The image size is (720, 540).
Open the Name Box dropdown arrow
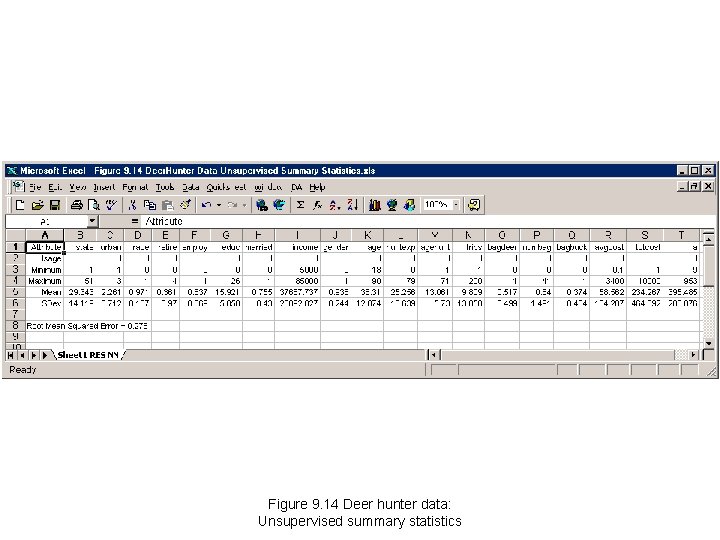(92, 221)
